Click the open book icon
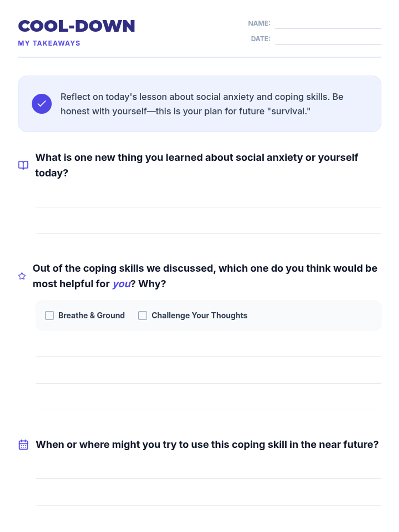The width and height of the screenshot is (399, 532). [23, 165]
